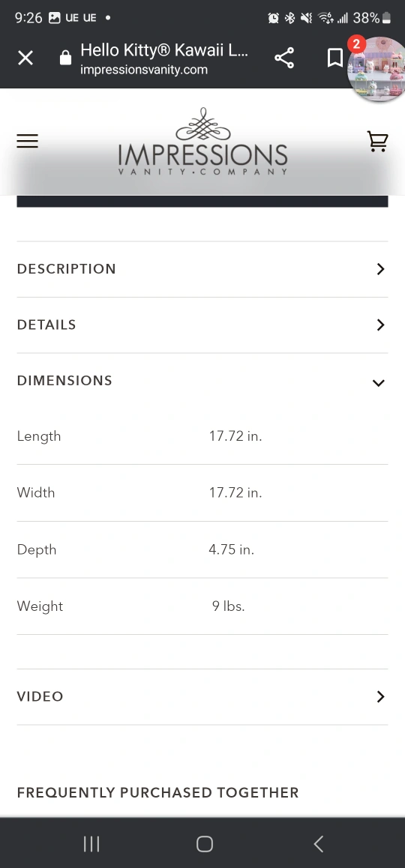
Task: Tap the Android back navigation button
Action: (x=319, y=844)
